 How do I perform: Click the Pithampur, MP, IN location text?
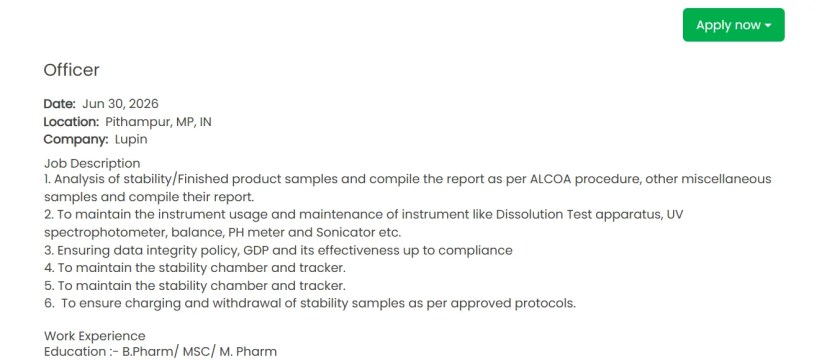point(159,122)
